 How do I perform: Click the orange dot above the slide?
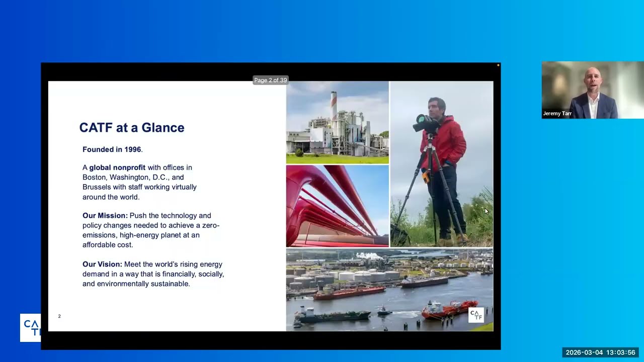pos(498,65)
